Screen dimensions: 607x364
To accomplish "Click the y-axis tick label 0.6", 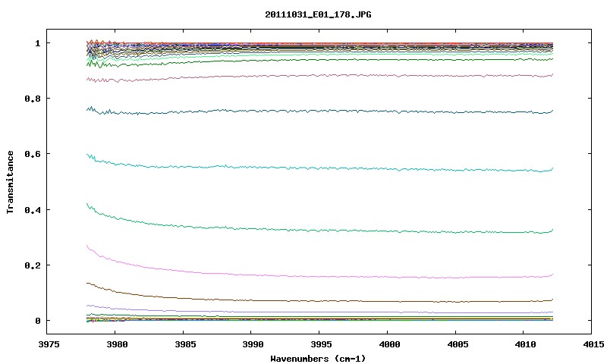I will coord(33,154).
